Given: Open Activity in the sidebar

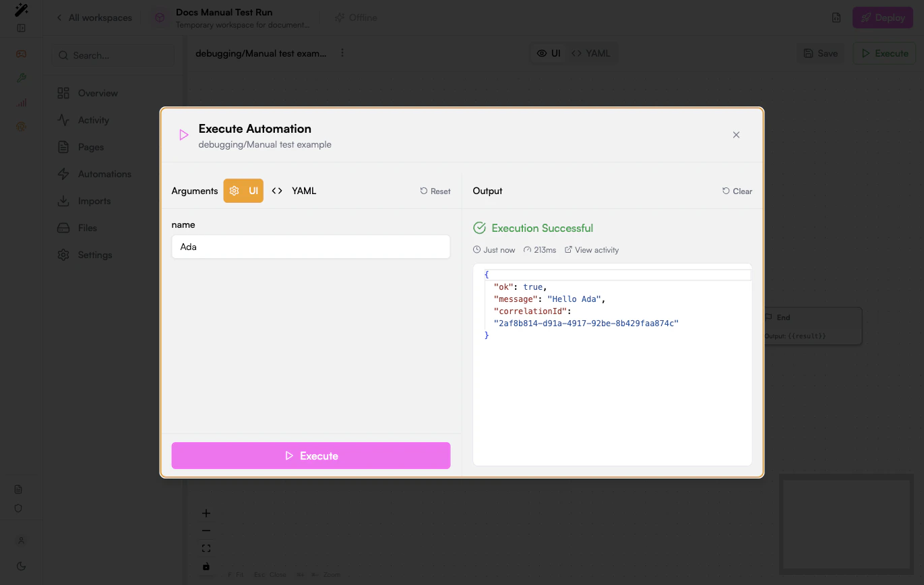Looking at the screenshot, I should click(113, 120).
